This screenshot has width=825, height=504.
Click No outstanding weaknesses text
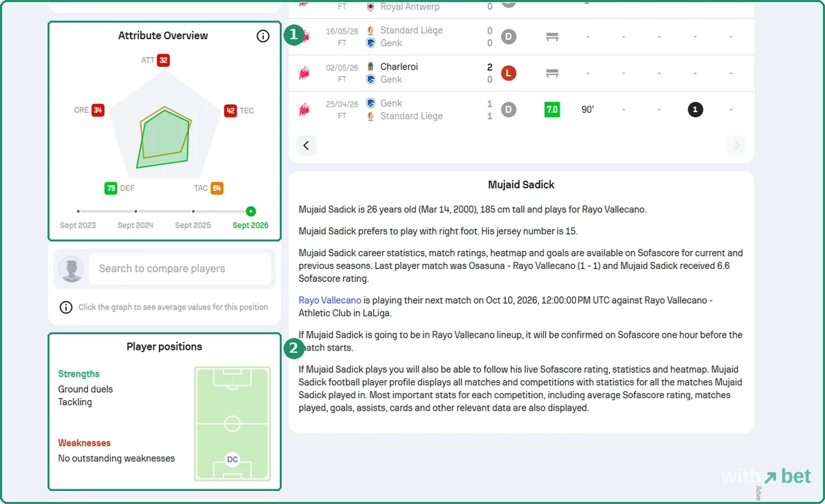(x=116, y=459)
